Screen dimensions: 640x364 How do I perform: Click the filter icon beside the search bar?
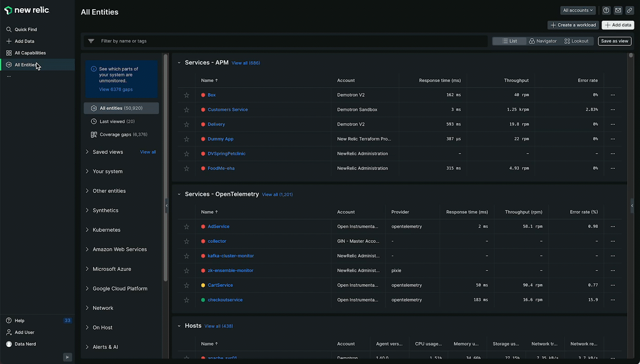click(x=91, y=41)
